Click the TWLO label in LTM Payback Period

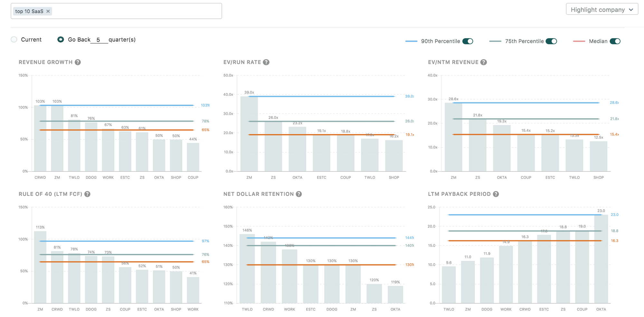point(449,309)
